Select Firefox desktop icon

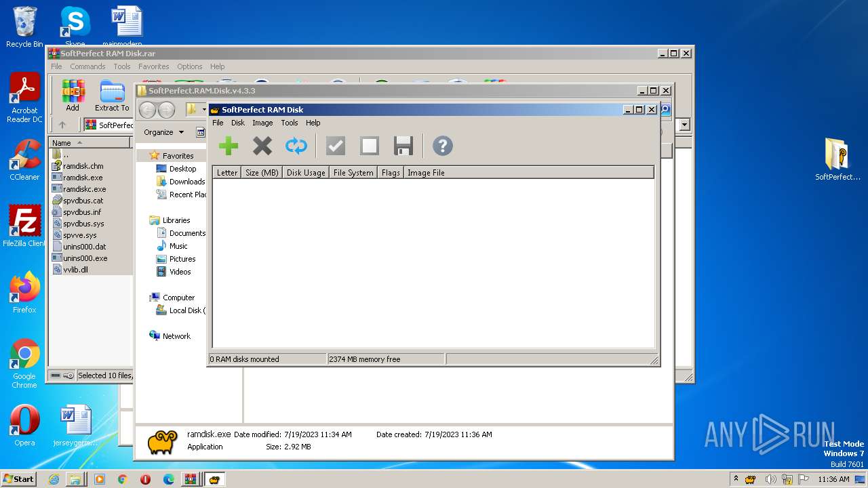click(x=24, y=293)
